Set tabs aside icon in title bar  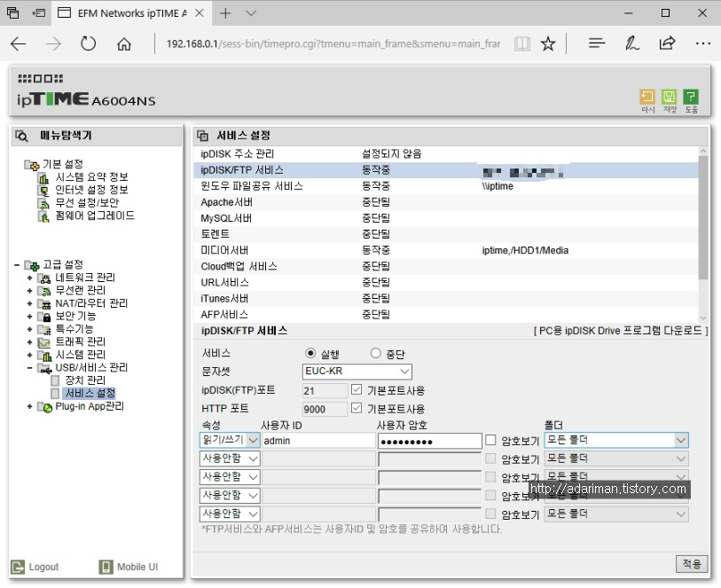point(39,13)
